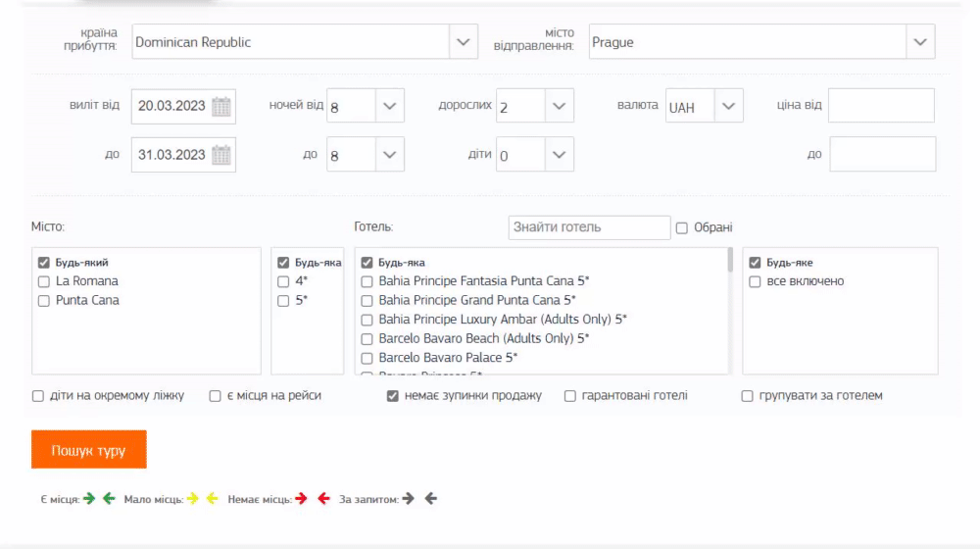Click the gray left arrow in legend
This screenshot has height=549, width=980.
[x=430, y=498]
